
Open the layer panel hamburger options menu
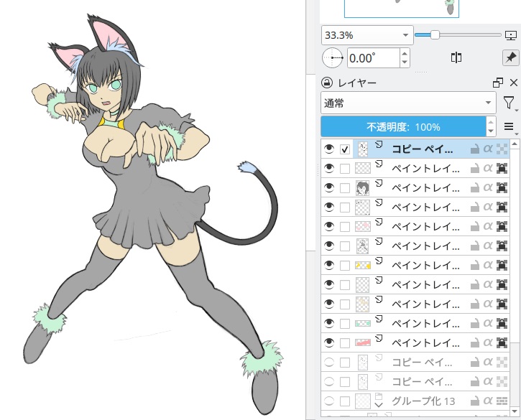[x=510, y=127]
